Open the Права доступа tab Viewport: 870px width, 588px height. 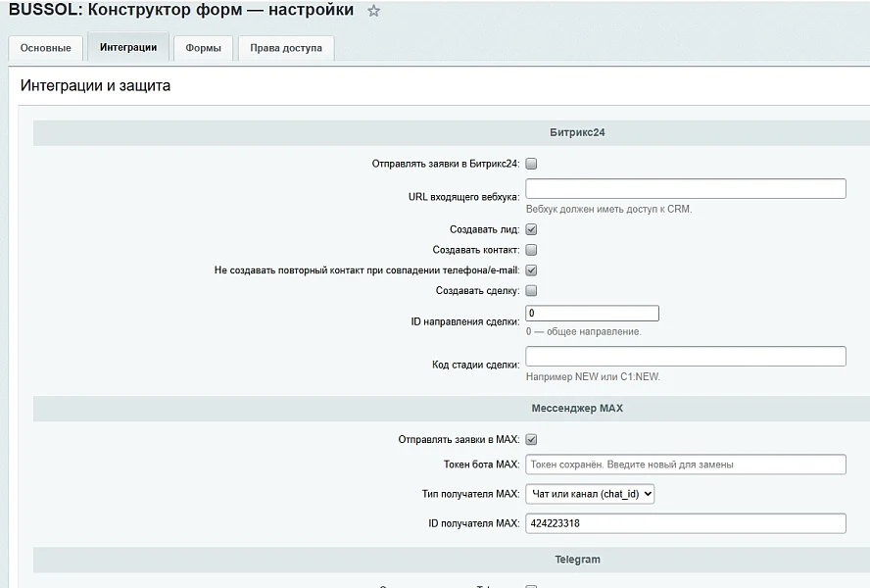click(x=286, y=48)
